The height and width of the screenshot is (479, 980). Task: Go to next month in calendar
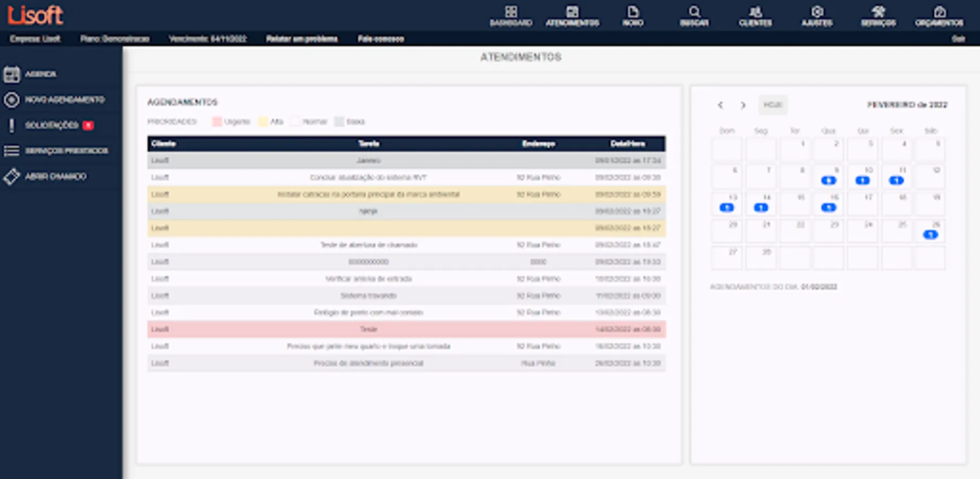click(x=743, y=105)
